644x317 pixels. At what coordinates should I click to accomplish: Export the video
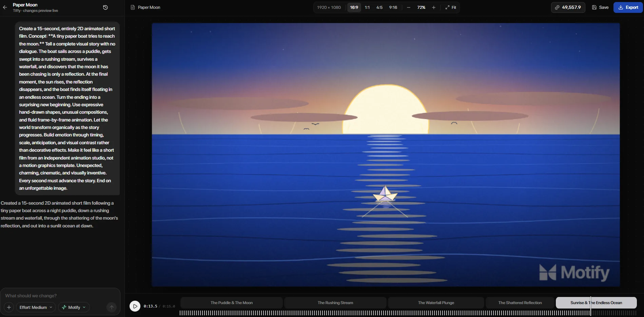(628, 7)
